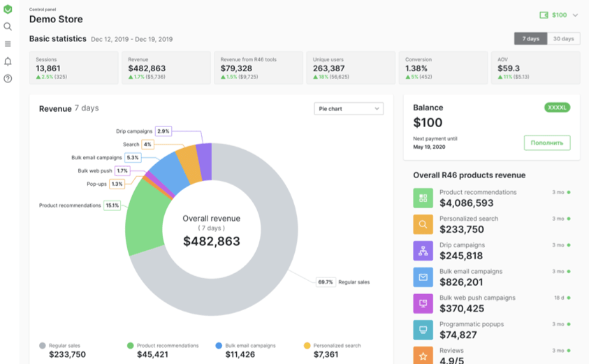The width and height of the screenshot is (589, 364).
Task: Open help question mark icon
Action: click(8, 78)
